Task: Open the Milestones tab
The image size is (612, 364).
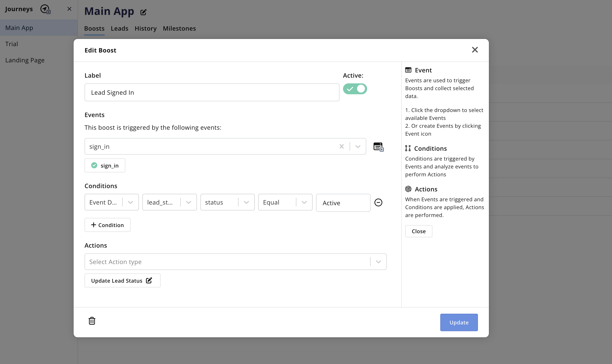Action: (179, 28)
